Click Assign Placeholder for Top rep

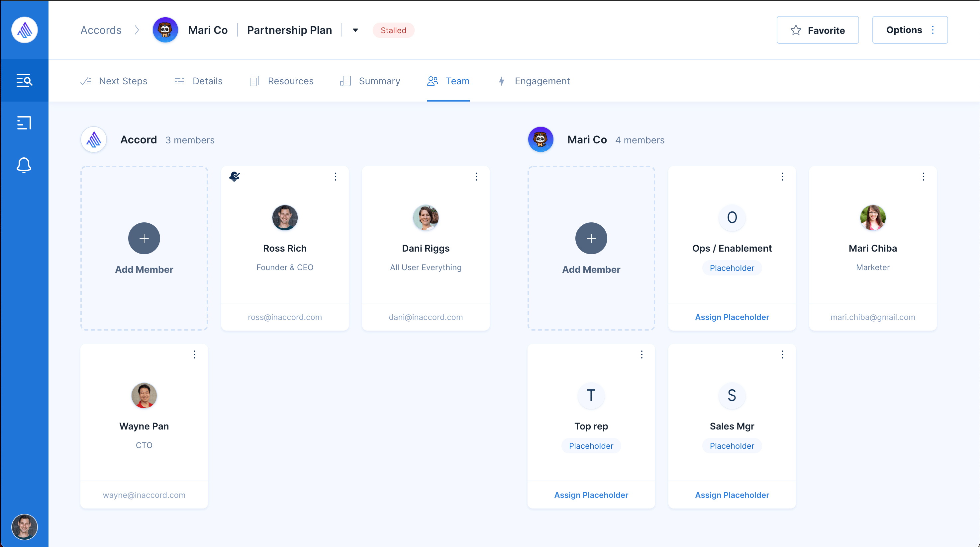point(591,495)
